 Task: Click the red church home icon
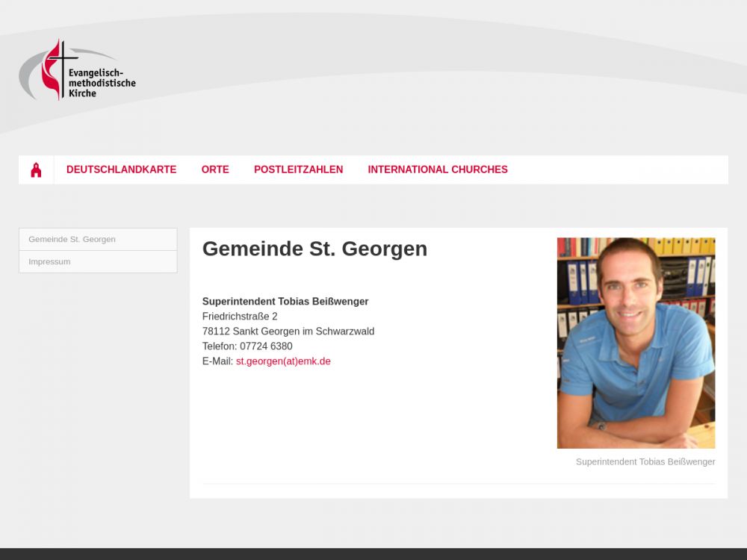click(x=36, y=169)
